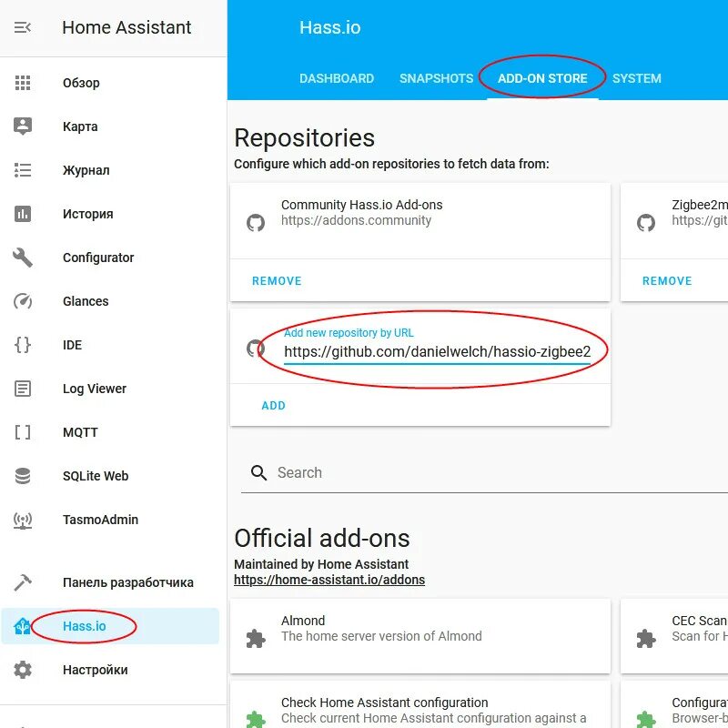This screenshot has width=728, height=728.
Task: Open Обзор grid icon in sidebar
Action: click(x=22, y=83)
